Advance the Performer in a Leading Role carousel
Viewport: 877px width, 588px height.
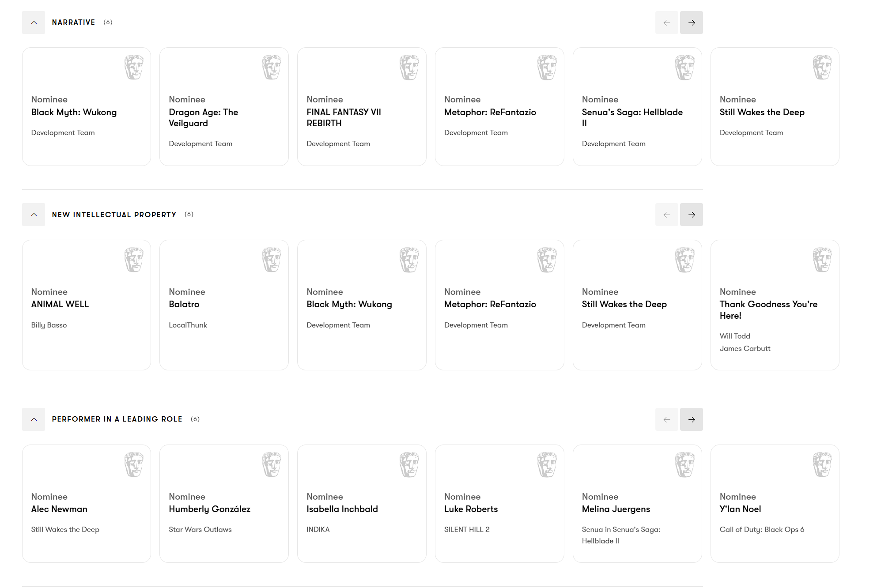691,419
